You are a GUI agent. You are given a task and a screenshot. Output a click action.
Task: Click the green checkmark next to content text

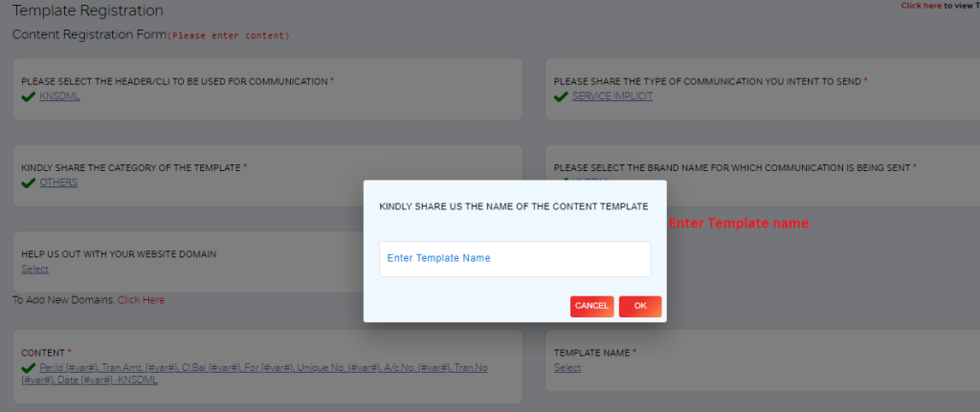pos(28,368)
